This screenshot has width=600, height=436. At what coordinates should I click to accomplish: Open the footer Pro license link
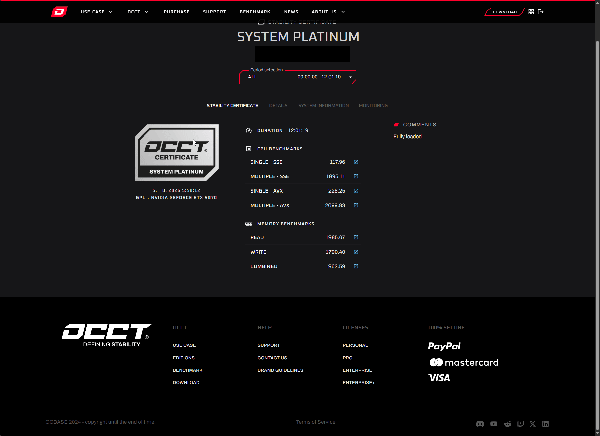tap(347, 358)
